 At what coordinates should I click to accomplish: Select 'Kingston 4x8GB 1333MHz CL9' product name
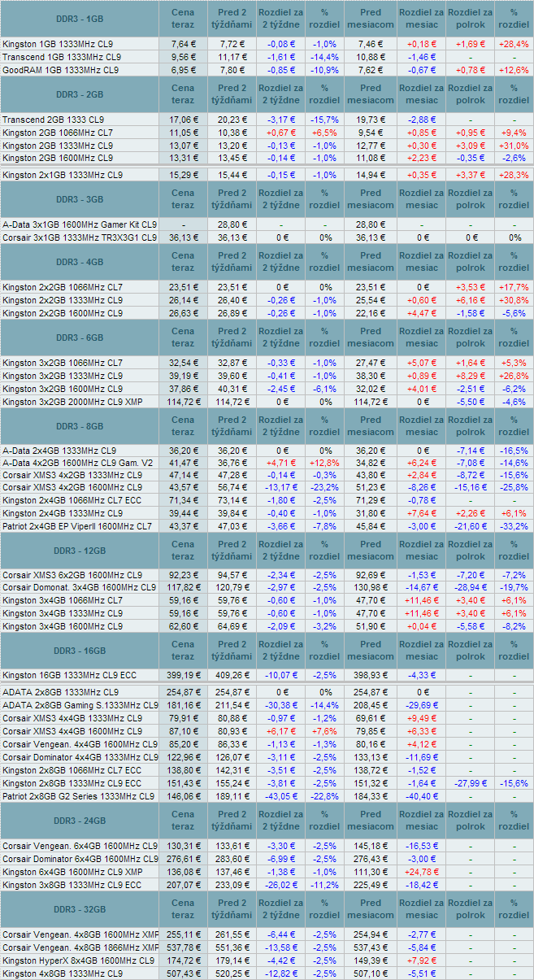[63, 973]
